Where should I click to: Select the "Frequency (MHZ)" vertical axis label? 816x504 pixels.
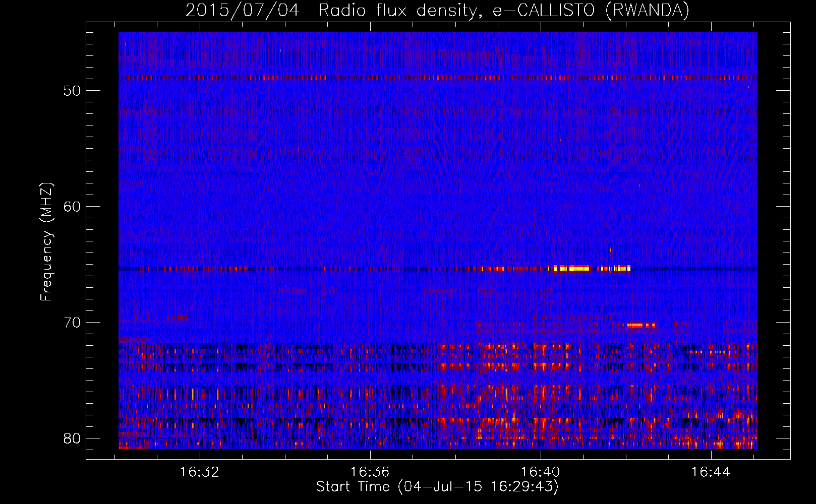coord(46,242)
